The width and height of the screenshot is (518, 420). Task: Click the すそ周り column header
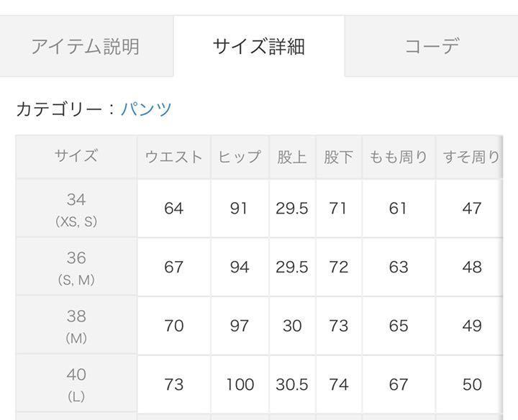pos(469,157)
